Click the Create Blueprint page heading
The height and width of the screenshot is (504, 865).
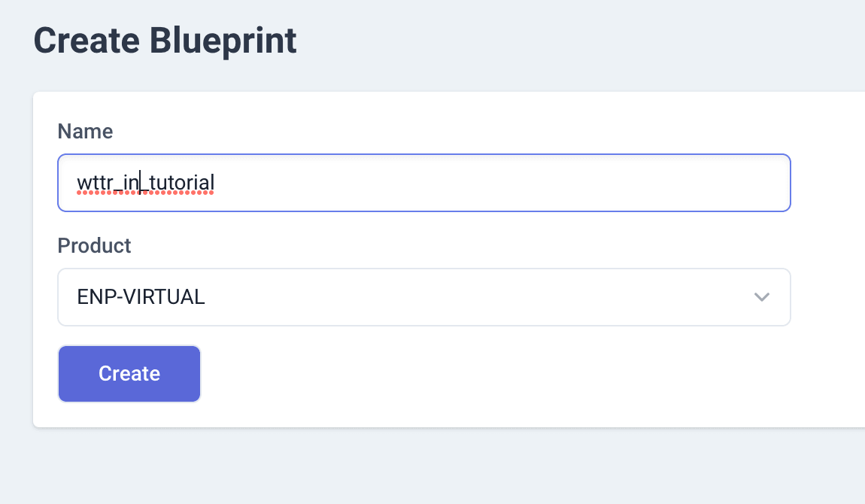point(164,41)
